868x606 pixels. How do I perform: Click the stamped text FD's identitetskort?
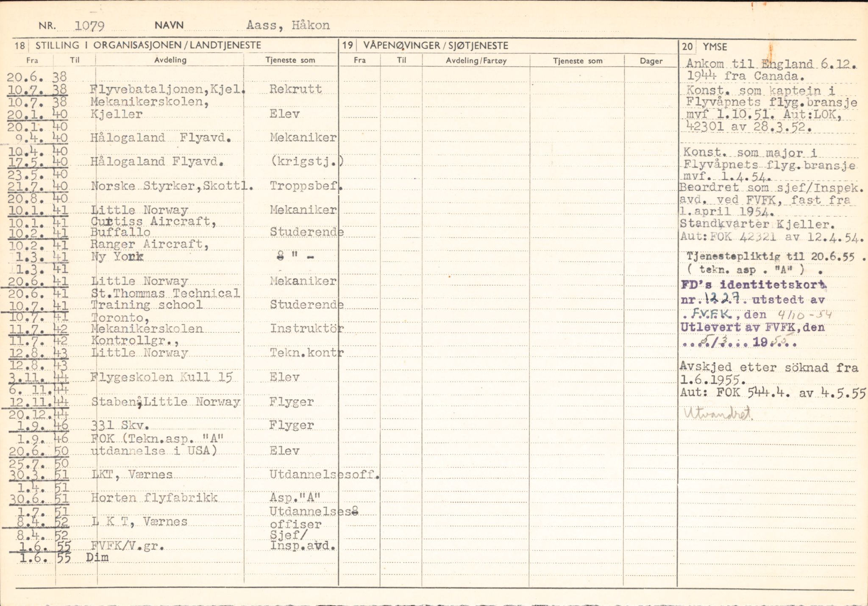(x=754, y=285)
